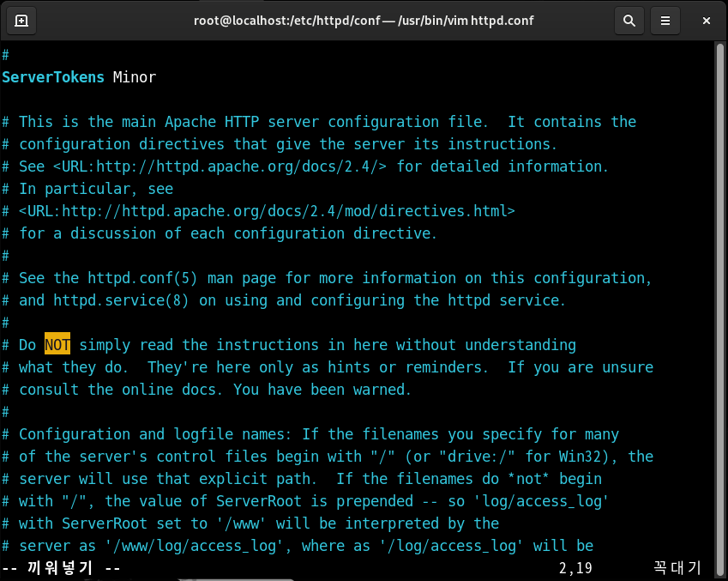
Task: Open the terminal search tool
Action: (x=629, y=21)
